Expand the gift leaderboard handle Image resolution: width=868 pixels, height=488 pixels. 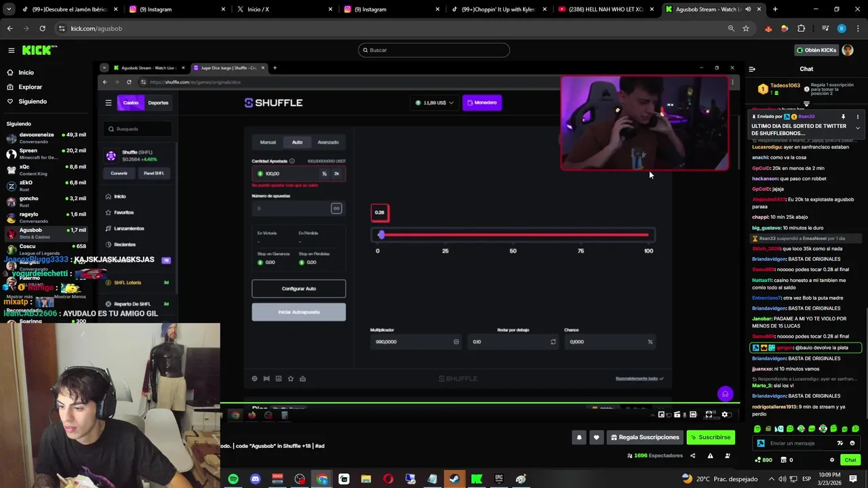(x=806, y=104)
